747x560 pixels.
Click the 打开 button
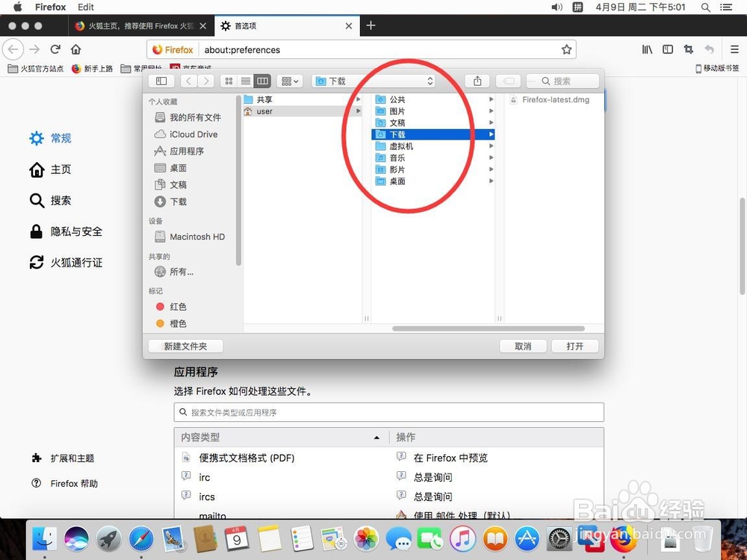(x=575, y=346)
